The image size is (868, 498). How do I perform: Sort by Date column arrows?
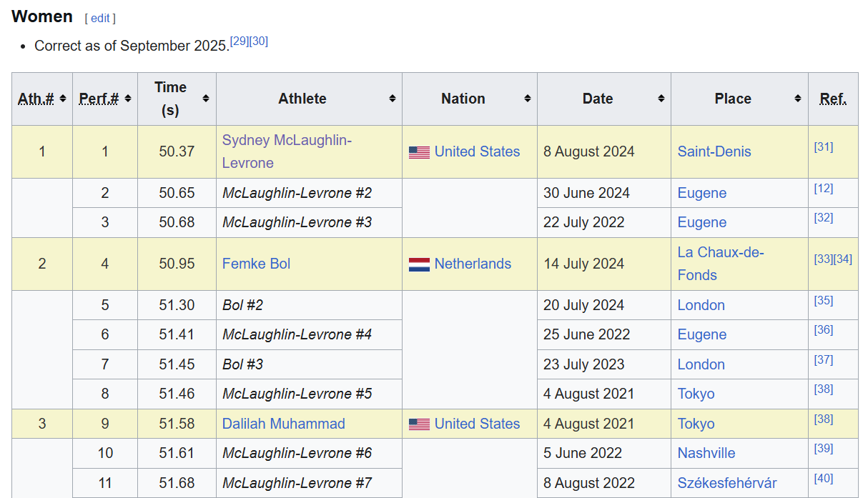(x=661, y=99)
